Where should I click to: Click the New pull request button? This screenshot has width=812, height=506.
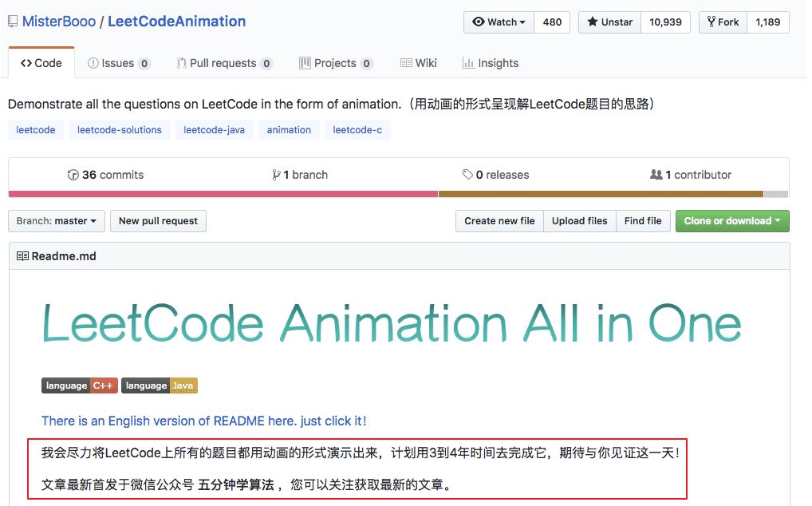[x=159, y=221]
